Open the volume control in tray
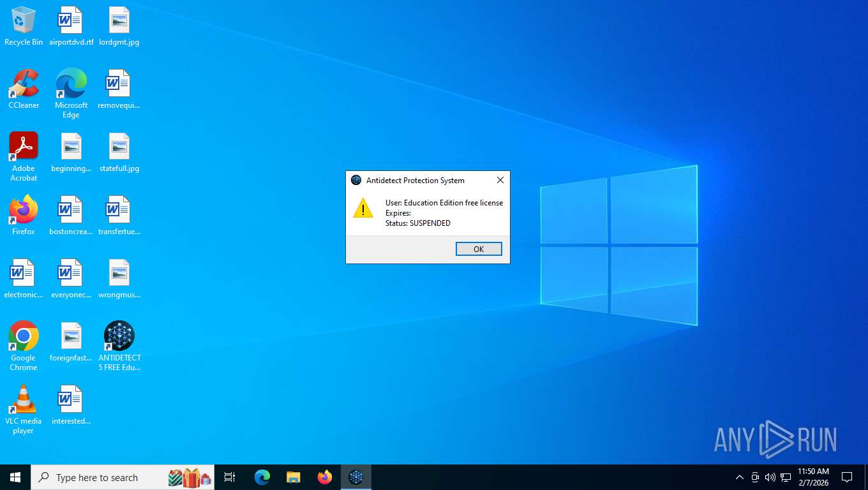The image size is (868, 490). 770,477
